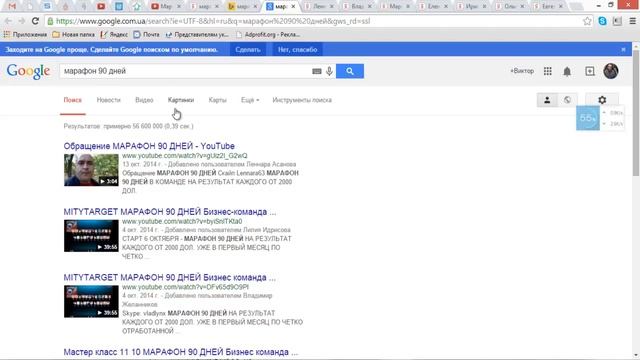
Task: Go forward with the browser forward arrow
Action: point(22,21)
